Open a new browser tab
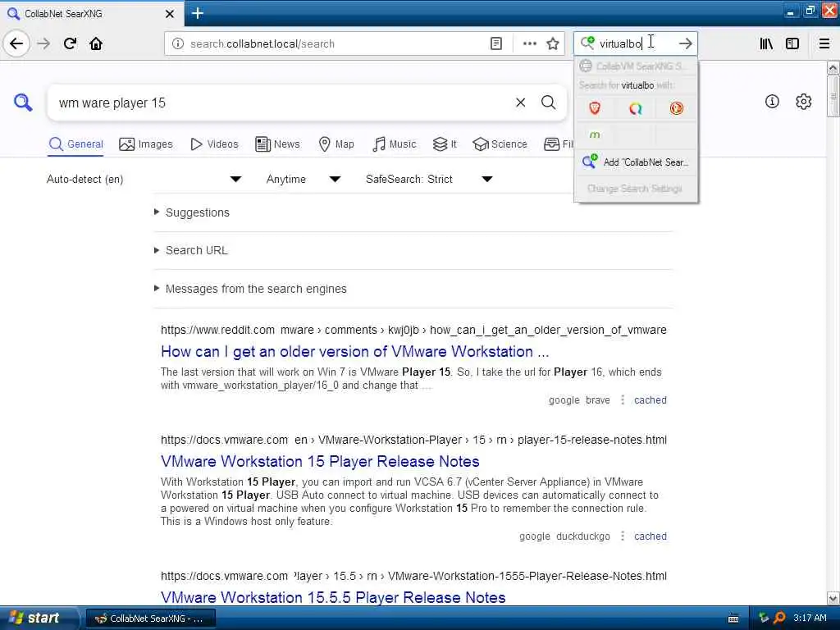Image resolution: width=840 pixels, height=630 pixels. coord(197,13)
